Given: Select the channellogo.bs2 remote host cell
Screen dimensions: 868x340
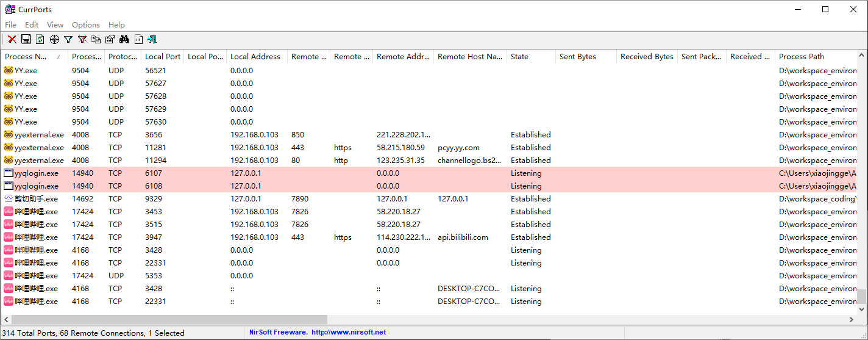Looking at the screenshot, I should click(469, 160).
